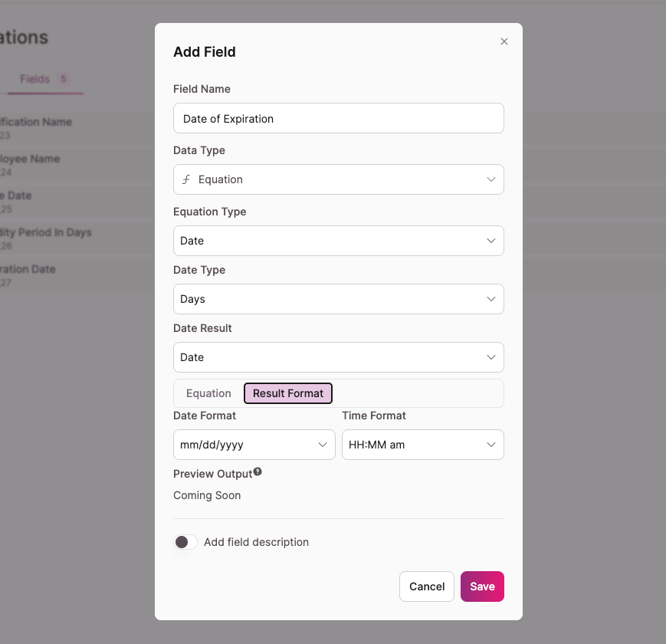
Task: Close the Add Field dialog with X
Action: [504, 41]
